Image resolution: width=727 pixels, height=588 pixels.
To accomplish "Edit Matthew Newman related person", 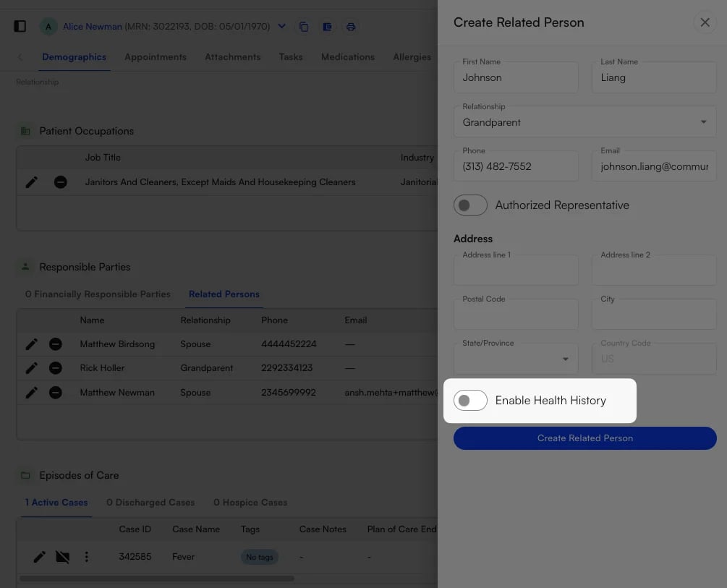I will click(32, 393).
